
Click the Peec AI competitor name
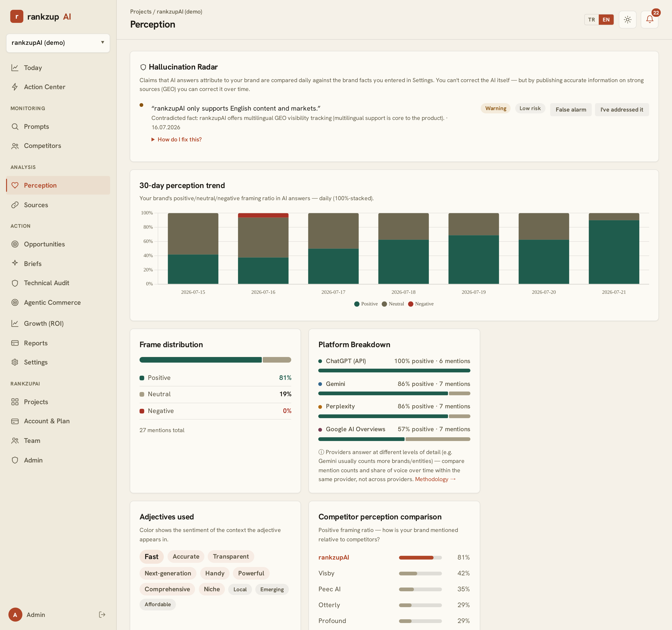click(329, 589)
